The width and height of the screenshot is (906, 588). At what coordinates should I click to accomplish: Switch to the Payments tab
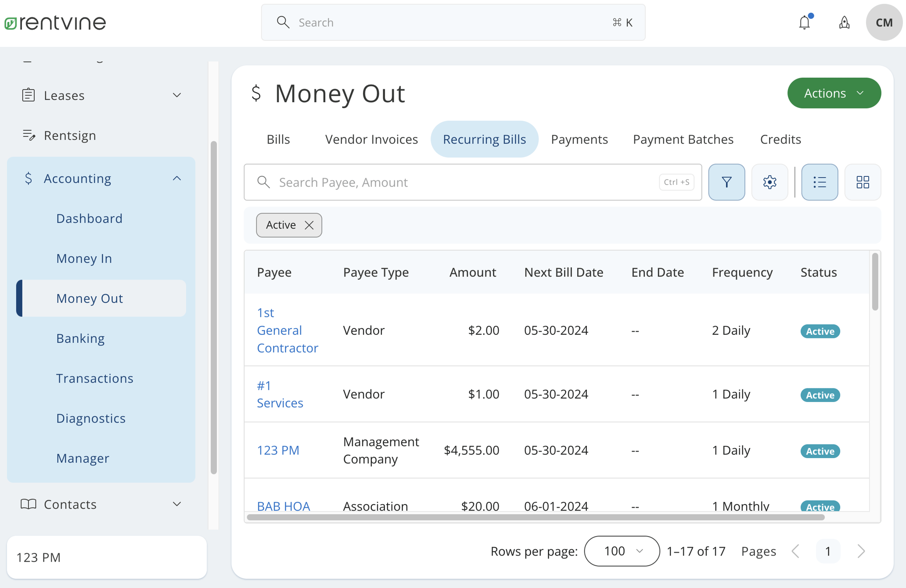[579, 139]
